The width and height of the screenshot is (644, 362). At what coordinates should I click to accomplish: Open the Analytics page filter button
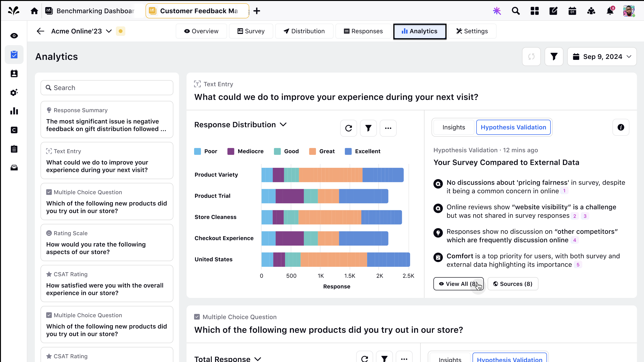(554, 57)
